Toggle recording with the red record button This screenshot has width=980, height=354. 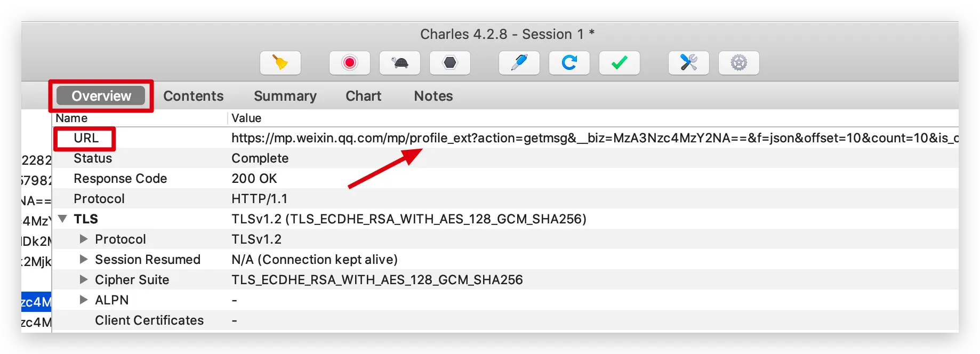(x=350, y=63)
